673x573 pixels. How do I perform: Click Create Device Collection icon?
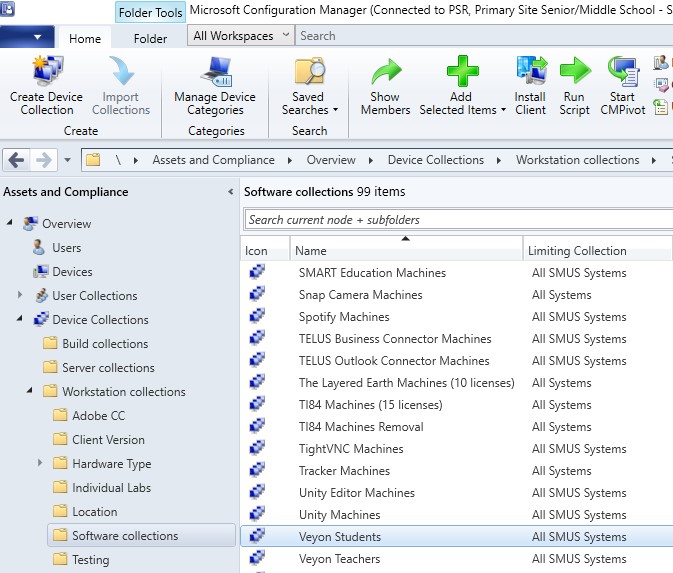48,71
